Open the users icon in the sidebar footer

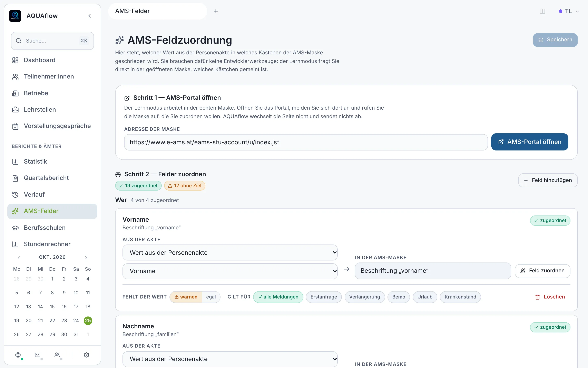(x=57, y=355)
